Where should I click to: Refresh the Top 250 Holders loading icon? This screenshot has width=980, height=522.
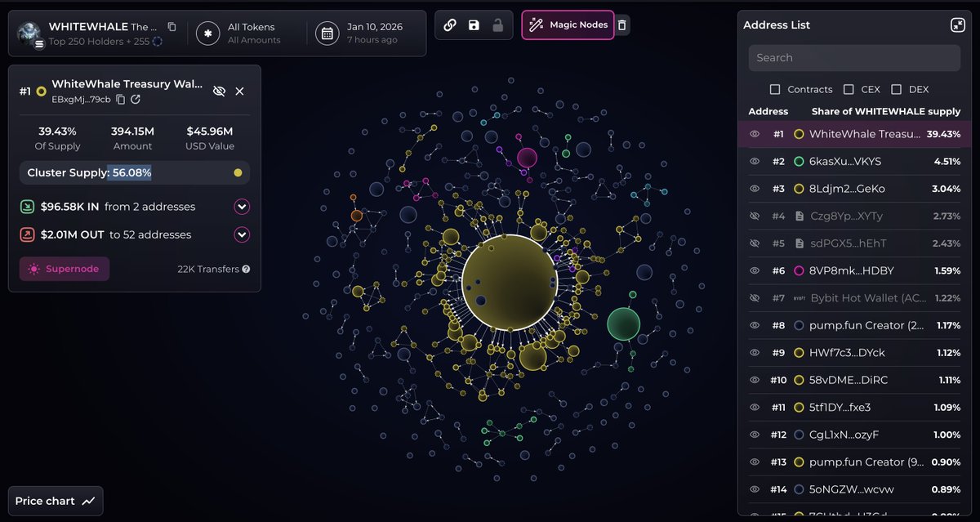[x=158, y=41]
